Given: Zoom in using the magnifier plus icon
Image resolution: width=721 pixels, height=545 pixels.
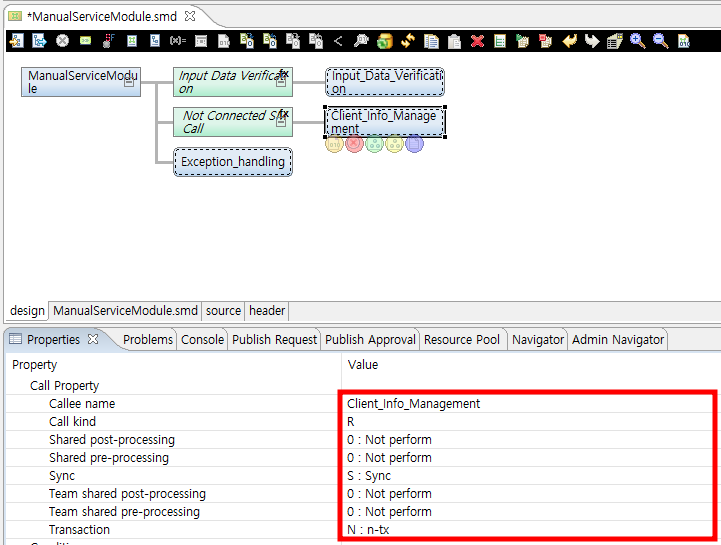Looking at the screenshot, I should 638,41.
